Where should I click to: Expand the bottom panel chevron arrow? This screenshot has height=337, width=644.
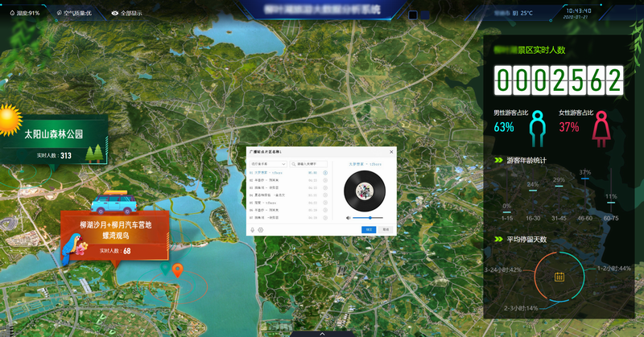pos(322,332)
